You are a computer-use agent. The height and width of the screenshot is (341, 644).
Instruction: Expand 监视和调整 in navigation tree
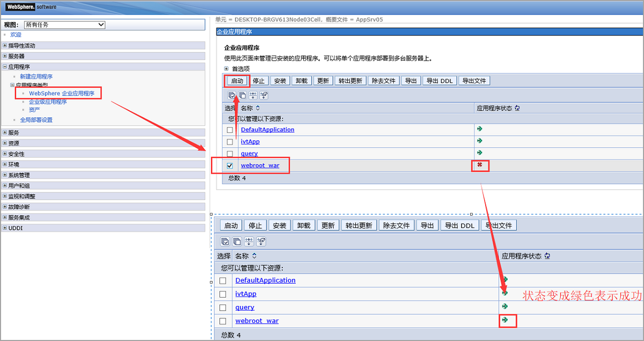click(5, 196)
